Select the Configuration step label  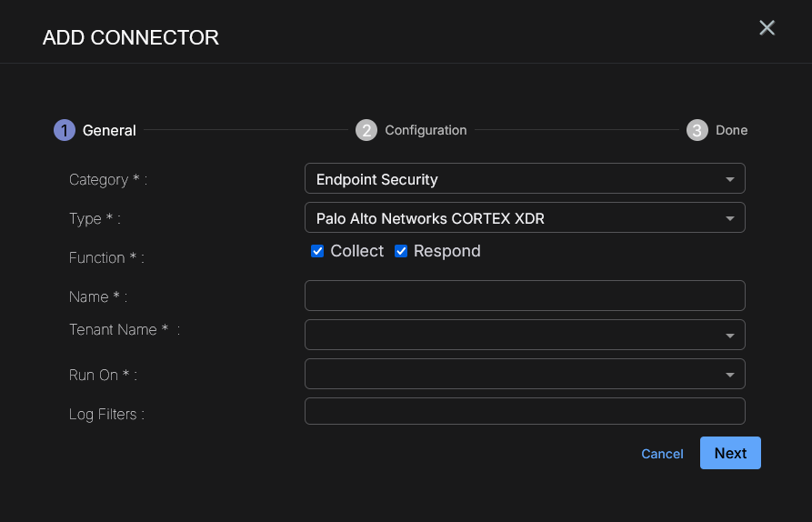point(426,130)
